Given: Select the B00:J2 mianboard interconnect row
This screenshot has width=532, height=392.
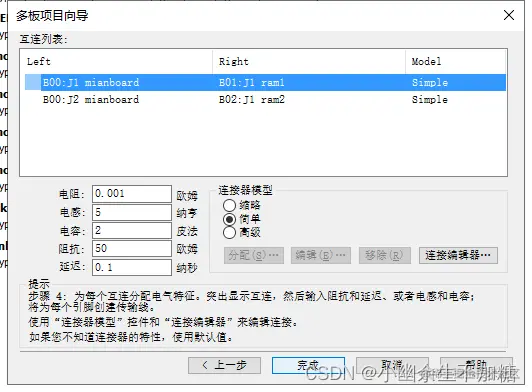Looking at the screenshot, I should tap(265, 99).
